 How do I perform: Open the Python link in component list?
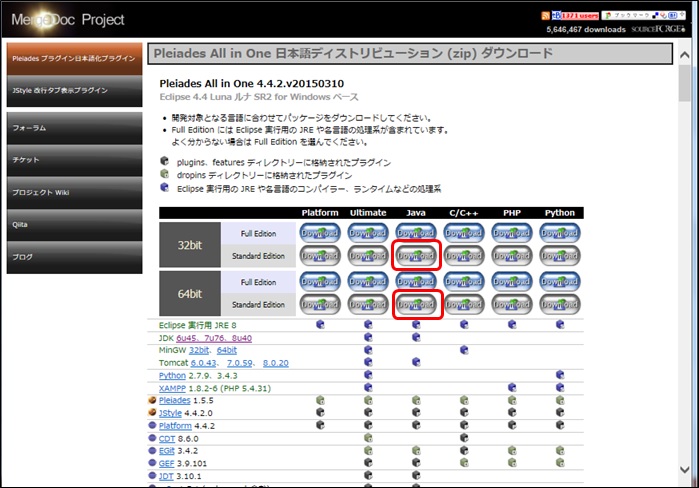click(x=172, y=376)
